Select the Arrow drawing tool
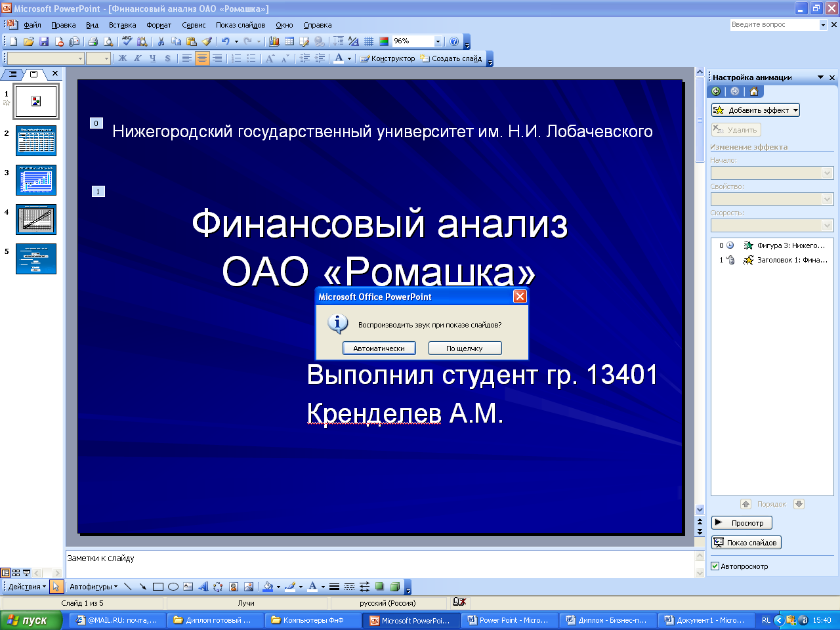The width and height of the screenshot is (840, 630). pos(142,587)
